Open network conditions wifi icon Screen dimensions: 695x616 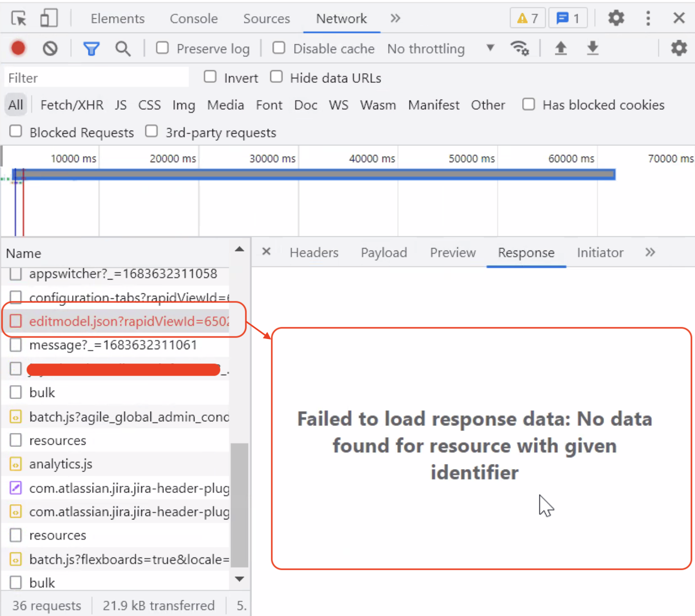coord(519,49)
